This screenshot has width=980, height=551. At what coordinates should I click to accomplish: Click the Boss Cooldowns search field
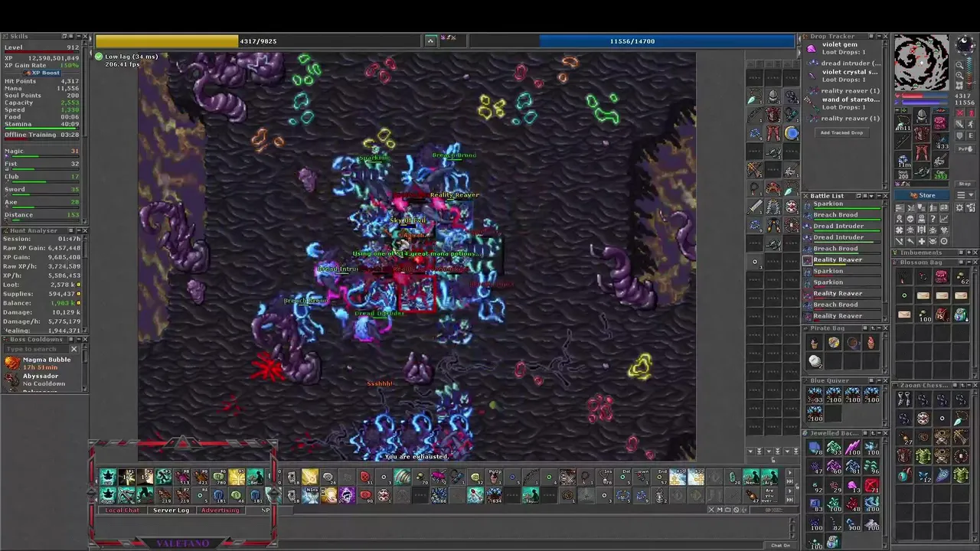pyautogui.click(x=37, y=349)
